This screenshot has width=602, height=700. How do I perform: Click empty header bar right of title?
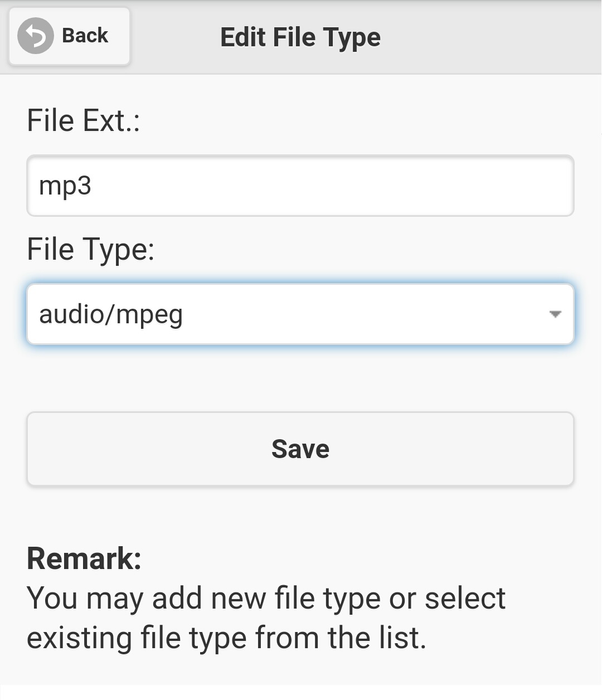[x=491, y=37]
